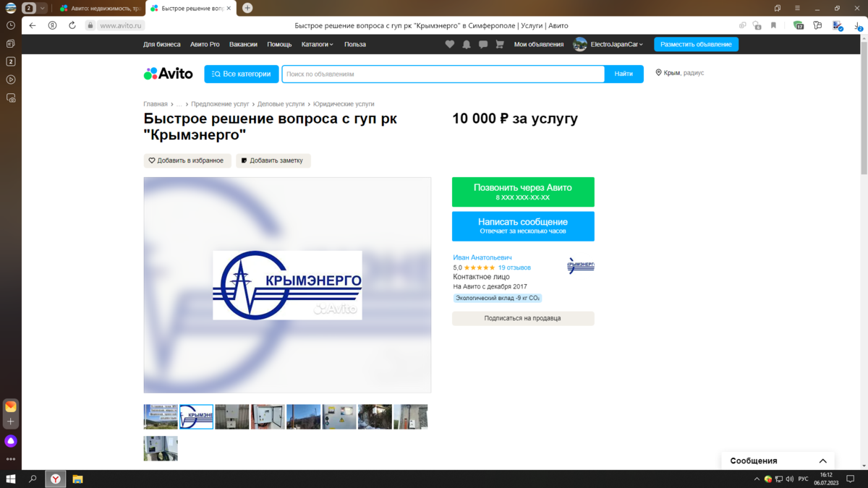
Task: Expand the Каталоги dropdown
Action: pos(318,44)
